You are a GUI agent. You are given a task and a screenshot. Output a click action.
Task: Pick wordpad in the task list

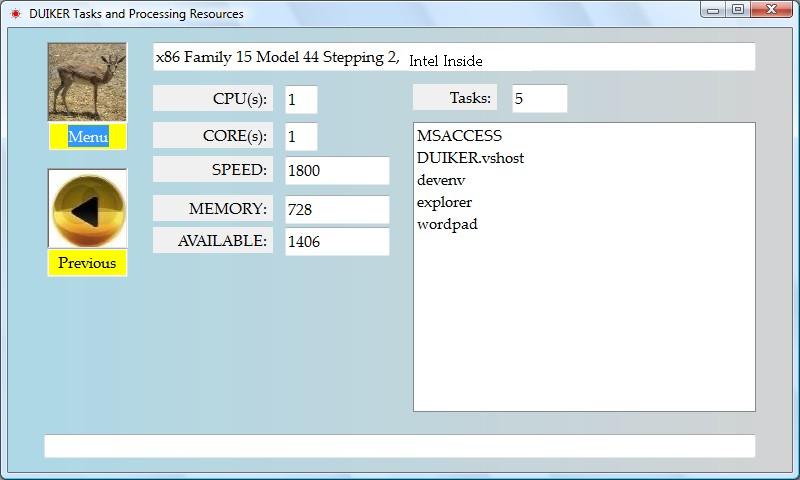[447, 224]
